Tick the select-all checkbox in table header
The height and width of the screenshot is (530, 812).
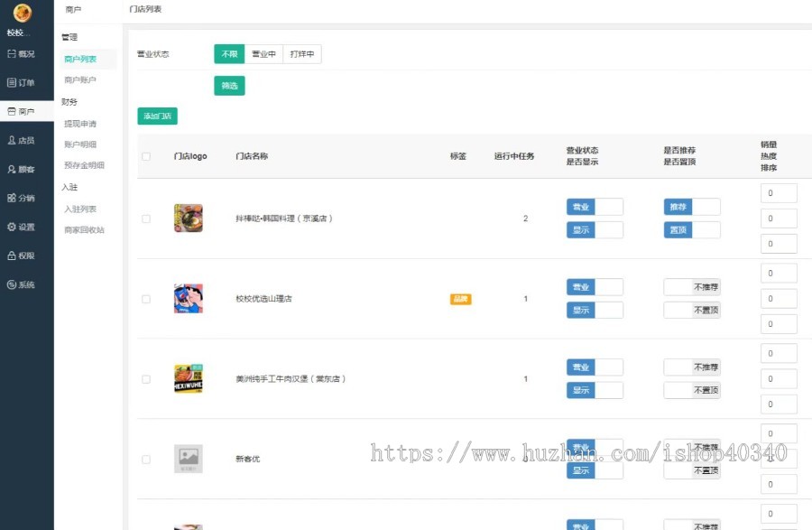coord(146,156)
